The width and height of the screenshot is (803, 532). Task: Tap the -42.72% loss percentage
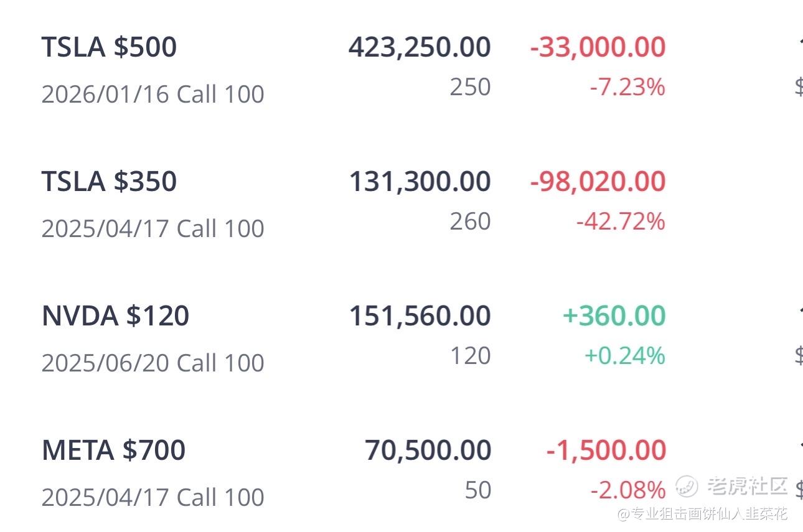click(621, 222)
